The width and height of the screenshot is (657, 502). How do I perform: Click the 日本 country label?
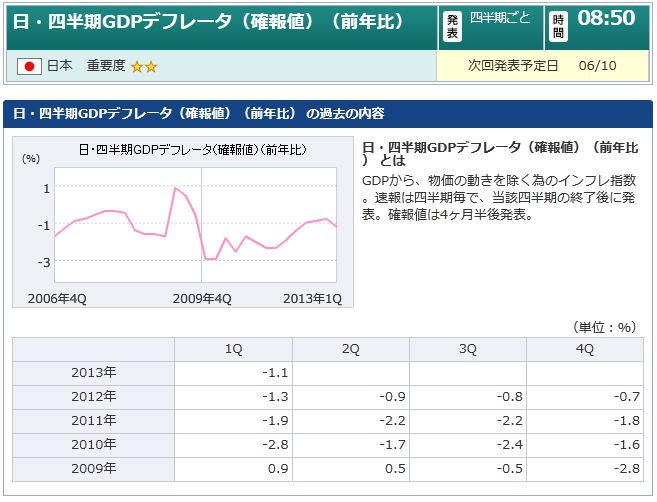click(x=59, y=65)
